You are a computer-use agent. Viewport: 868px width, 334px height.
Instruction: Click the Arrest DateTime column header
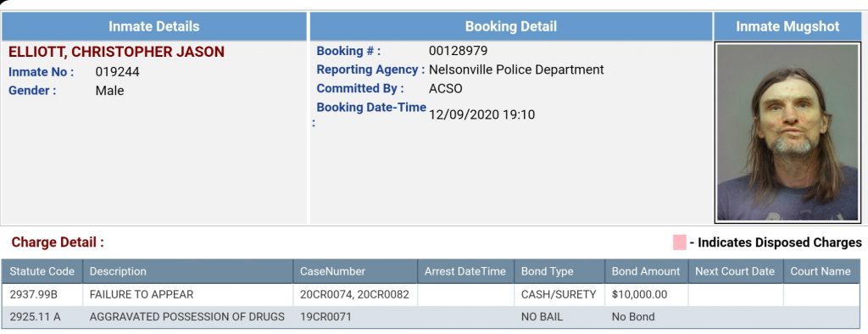(465, 271)
